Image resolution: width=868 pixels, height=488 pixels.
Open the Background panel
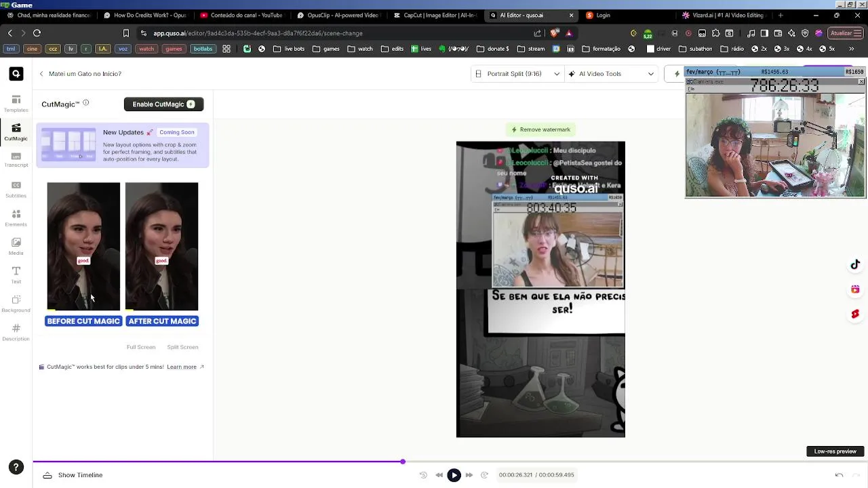coord(16,304)
